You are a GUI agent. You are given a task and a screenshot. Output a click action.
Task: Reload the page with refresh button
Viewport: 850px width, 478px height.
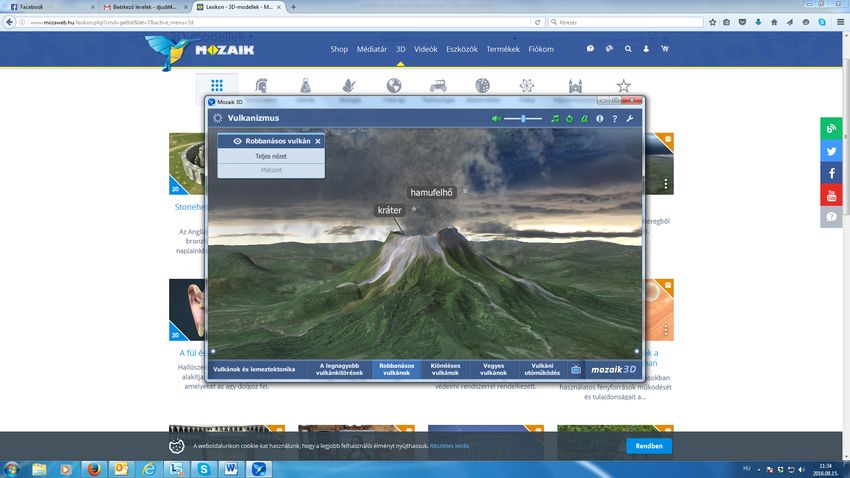537,22
